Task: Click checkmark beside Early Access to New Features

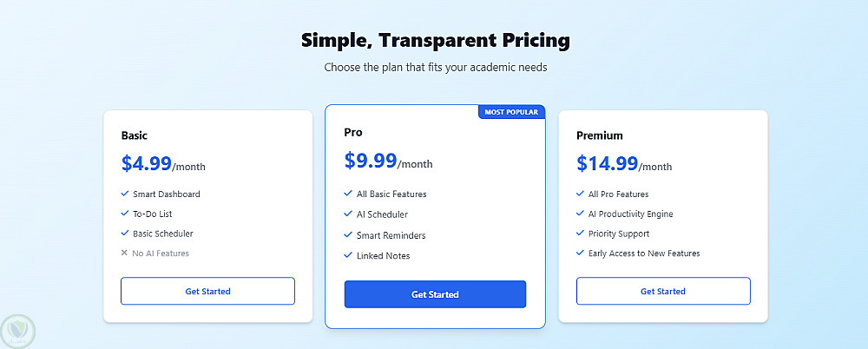Action: 580,254
